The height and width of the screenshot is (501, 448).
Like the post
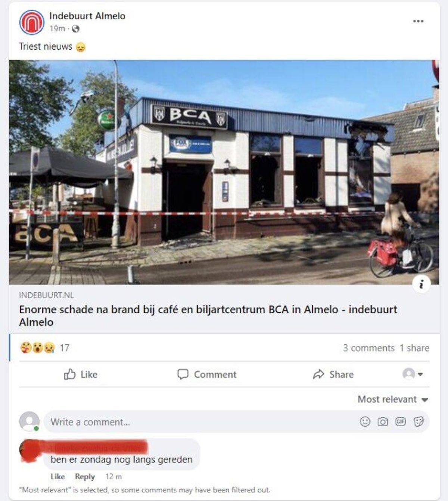point(81,374)
